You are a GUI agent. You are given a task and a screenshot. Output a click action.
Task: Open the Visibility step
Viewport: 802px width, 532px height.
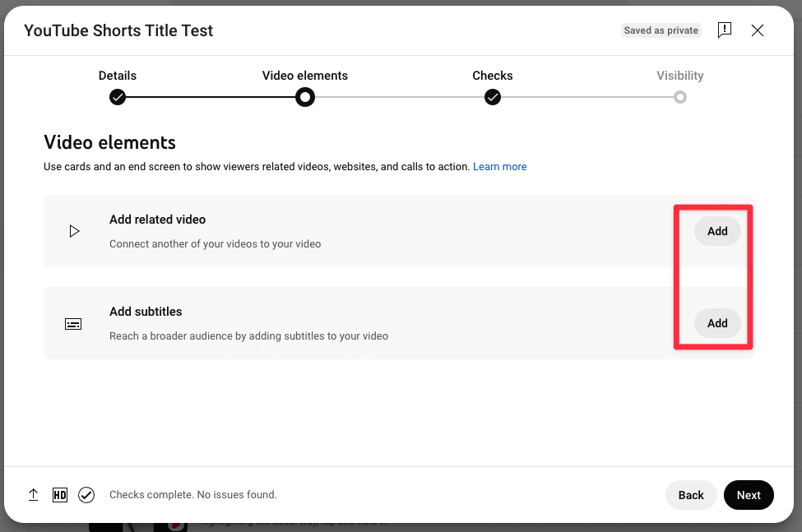point(679,96)
